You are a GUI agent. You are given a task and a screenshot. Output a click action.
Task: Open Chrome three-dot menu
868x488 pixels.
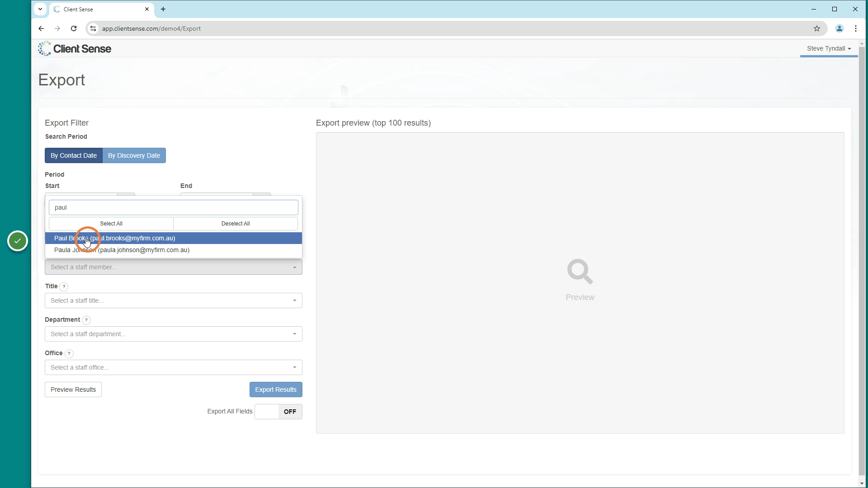pyautogui.click(x=856, y=28)
